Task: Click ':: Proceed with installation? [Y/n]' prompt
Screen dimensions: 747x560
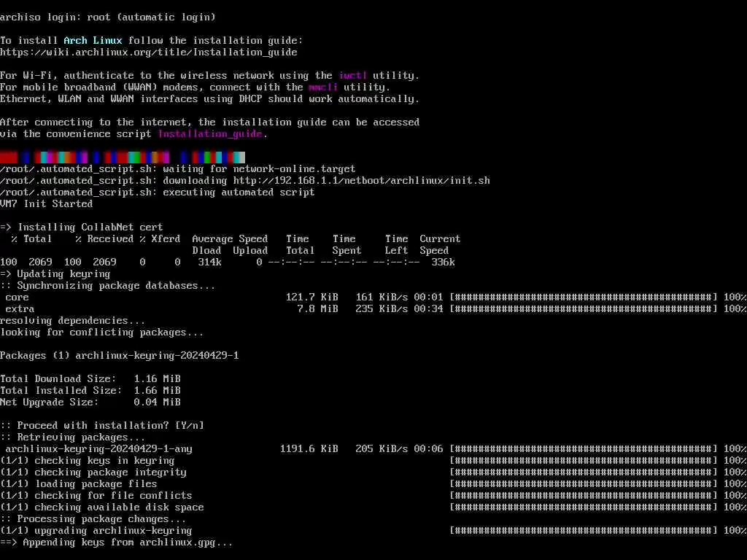Action: tap(102, 426)
